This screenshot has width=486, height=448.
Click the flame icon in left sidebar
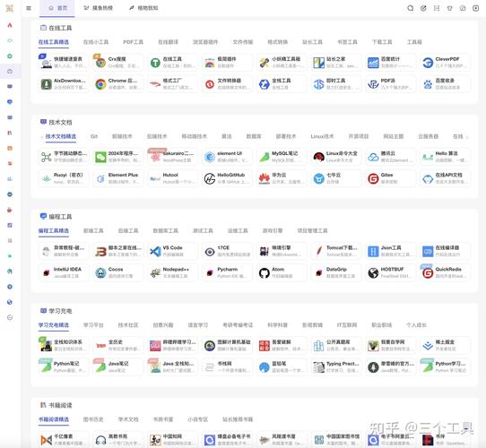[x=10, y=25]
